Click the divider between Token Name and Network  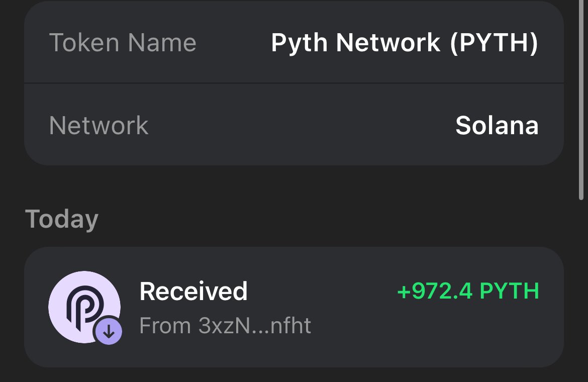click(293, 82)
